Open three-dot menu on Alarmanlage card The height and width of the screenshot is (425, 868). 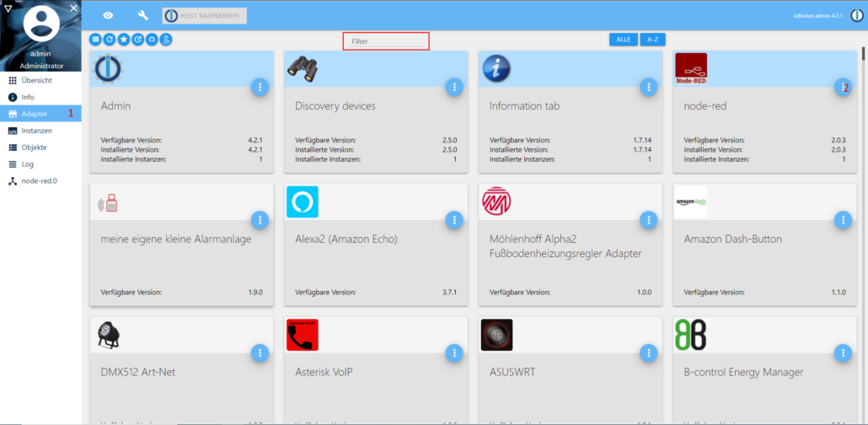[260, 220]
